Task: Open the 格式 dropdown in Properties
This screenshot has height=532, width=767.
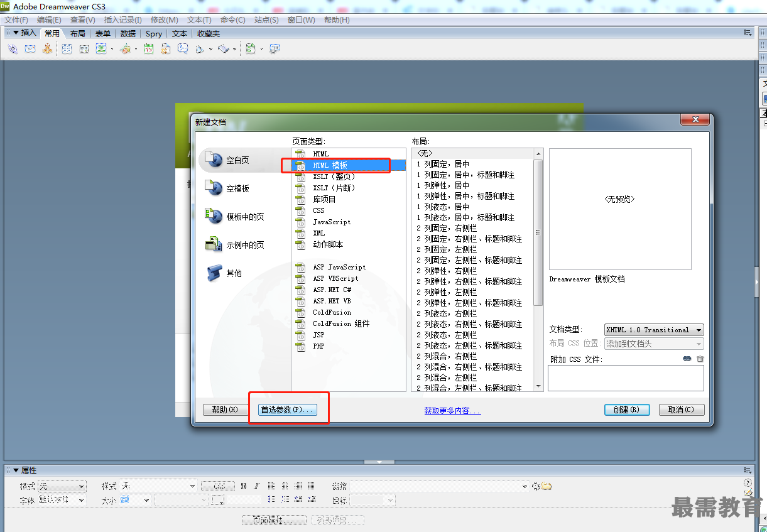Action: click(62, 486)
